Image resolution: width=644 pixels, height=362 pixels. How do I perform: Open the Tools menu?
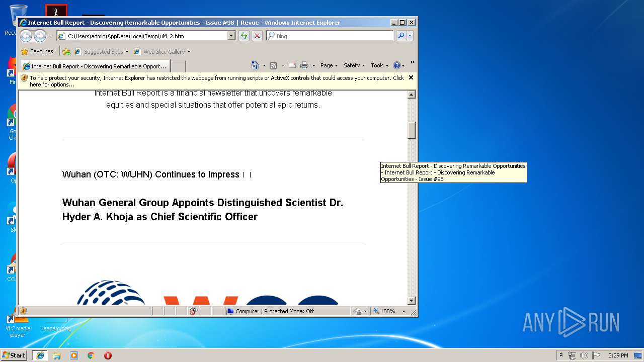pyautogui.click(x=380, y=65)
